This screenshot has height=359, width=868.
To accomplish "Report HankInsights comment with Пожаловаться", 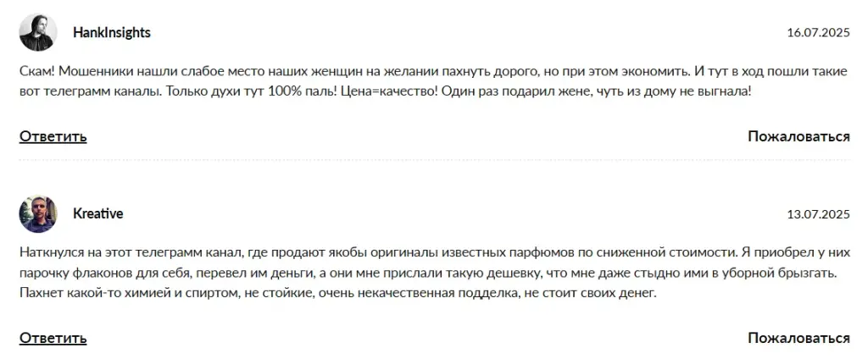I will coord(798,136).
